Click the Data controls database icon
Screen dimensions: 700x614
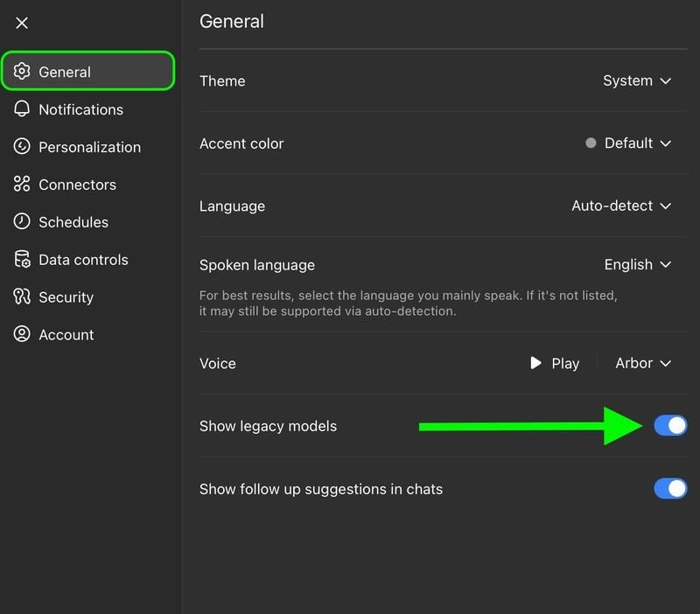tap(22, 260)
